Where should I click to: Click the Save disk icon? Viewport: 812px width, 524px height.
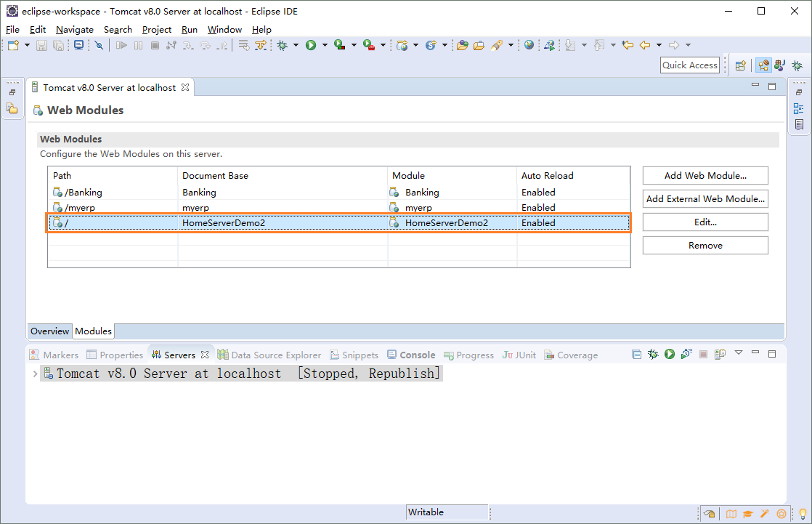point(41,45)
